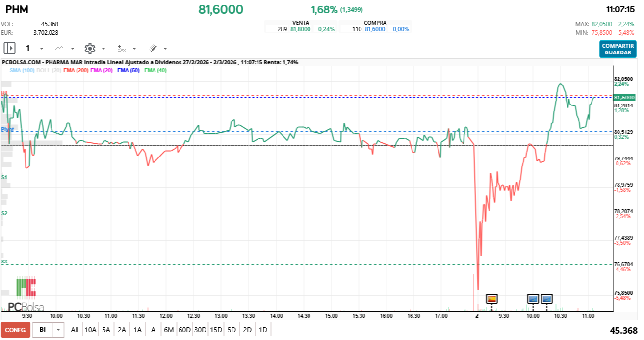Select the 5A time range
The height and width of the screenshot is (340, 644).
click(106, 330)
